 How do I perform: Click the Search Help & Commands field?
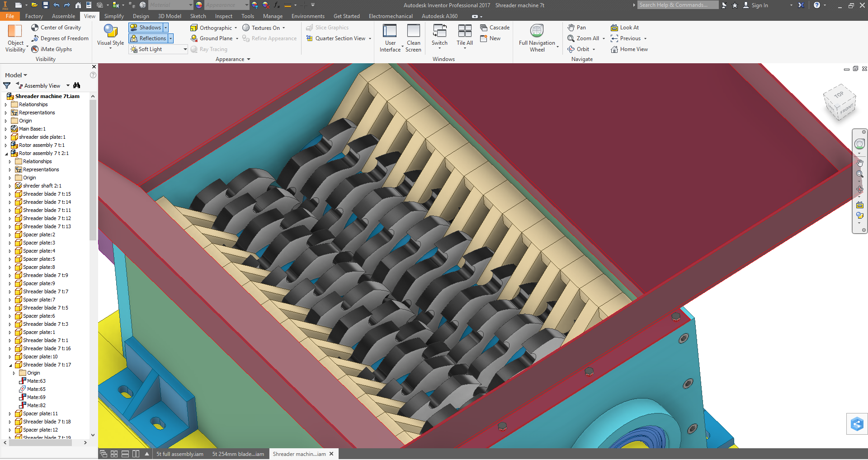coord(678,5)
